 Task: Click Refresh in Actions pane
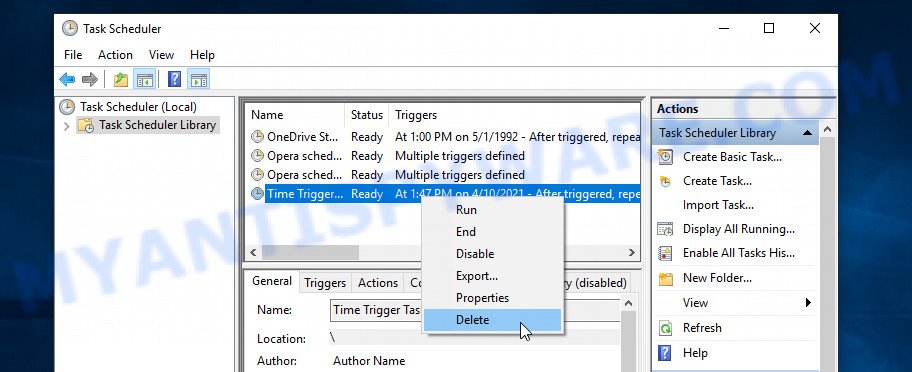[x=702, y=328]
